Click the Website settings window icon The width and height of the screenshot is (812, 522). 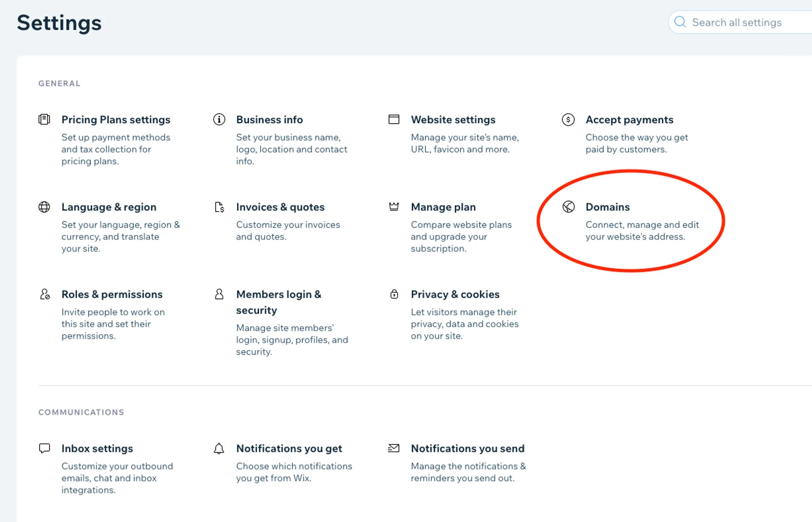click(394, 120)
